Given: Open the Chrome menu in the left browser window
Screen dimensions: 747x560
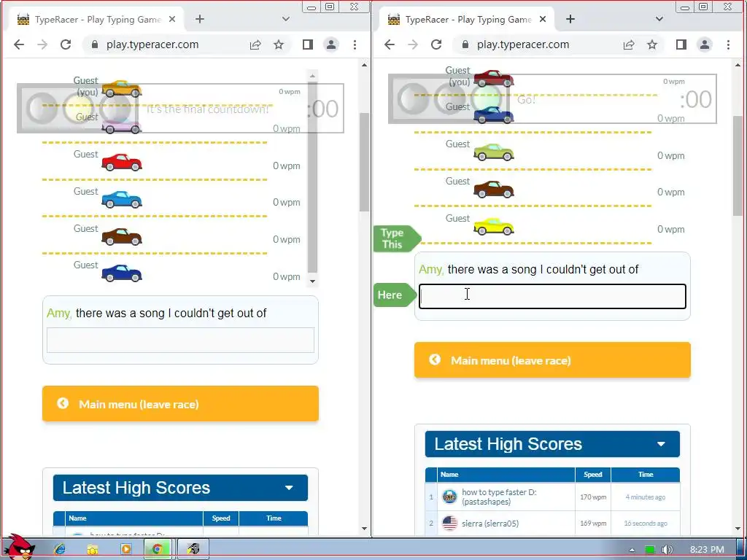Looking at the screenshot, I should (355, 44).
